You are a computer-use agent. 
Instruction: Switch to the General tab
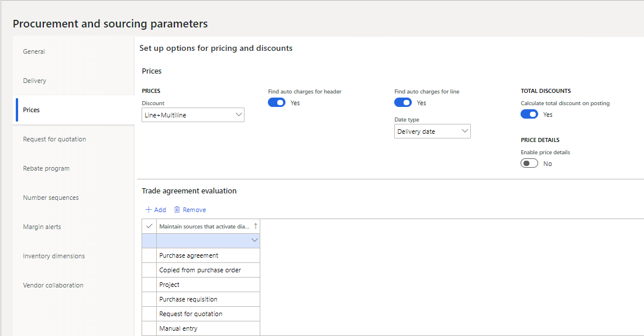pos(34,51)
